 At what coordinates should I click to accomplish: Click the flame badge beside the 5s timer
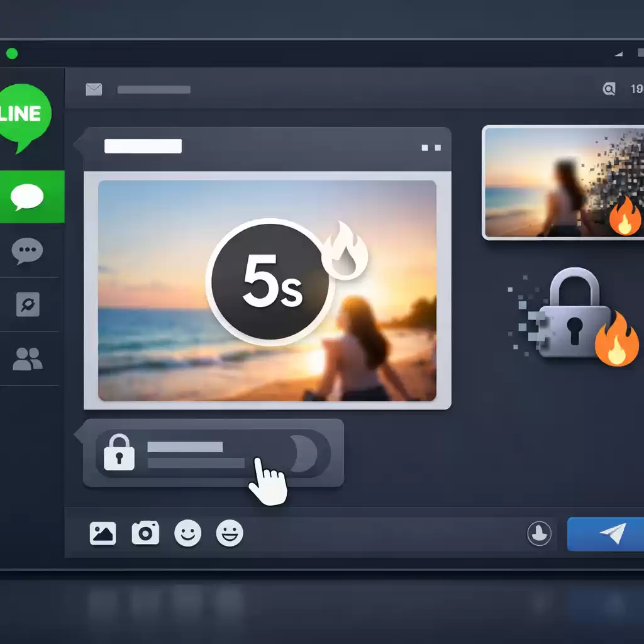pos(344,251)
